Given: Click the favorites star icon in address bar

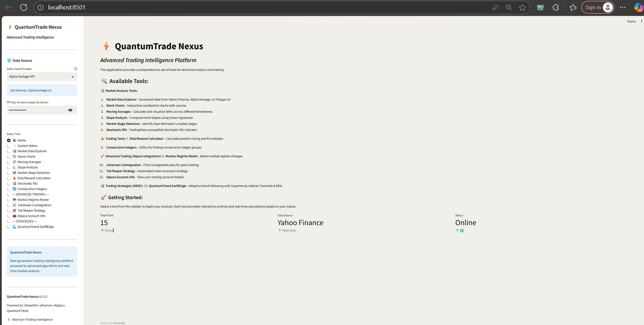Looking at the screenshot, I should (522, 7).
